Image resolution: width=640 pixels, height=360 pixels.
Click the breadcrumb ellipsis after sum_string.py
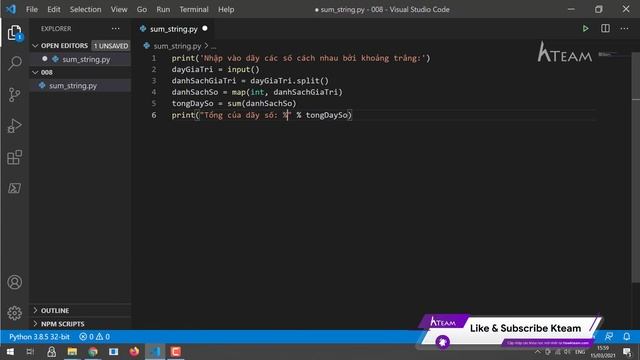pyautogui.click(x=213, y=46)
